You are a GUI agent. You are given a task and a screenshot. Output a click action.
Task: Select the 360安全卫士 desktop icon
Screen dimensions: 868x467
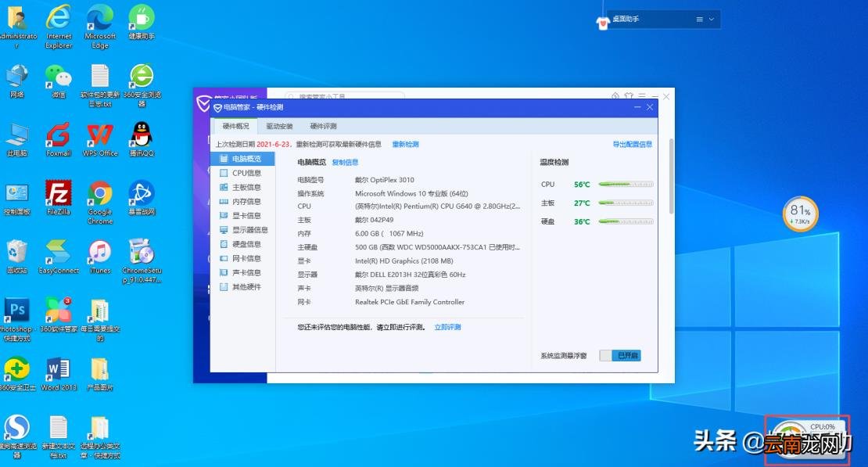[17, 374]
